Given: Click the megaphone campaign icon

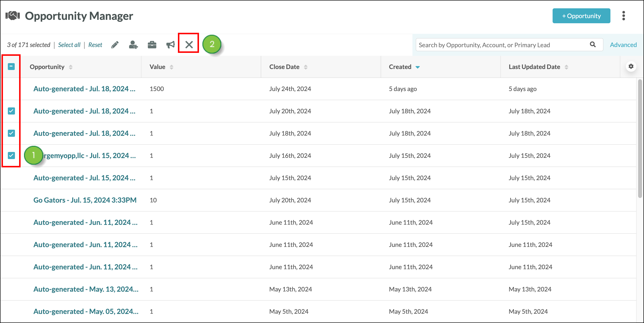Looking at the screenshot, I should point(171,45).
